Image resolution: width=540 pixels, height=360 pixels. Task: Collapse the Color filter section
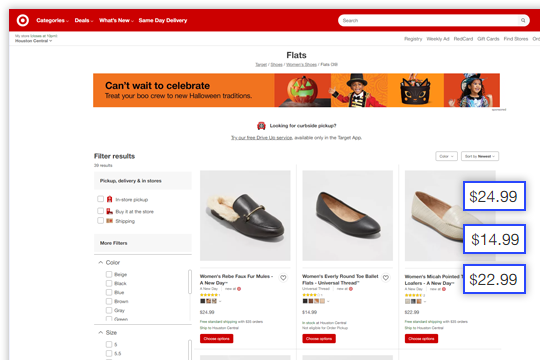pos(101,262)
